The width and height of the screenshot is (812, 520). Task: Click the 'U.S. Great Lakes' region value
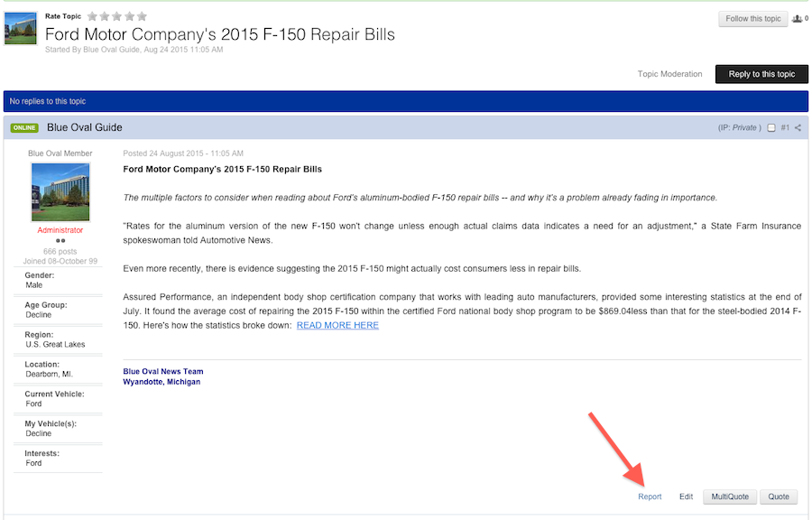(x=55, y=345)
